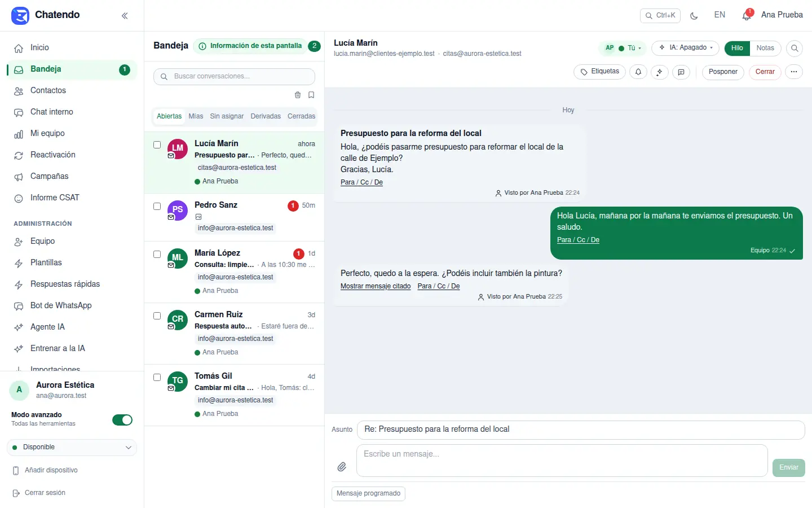Open notifications via the bell with red badge
The height and width of the screenshot is (508, 812).
tap(747, 15)
